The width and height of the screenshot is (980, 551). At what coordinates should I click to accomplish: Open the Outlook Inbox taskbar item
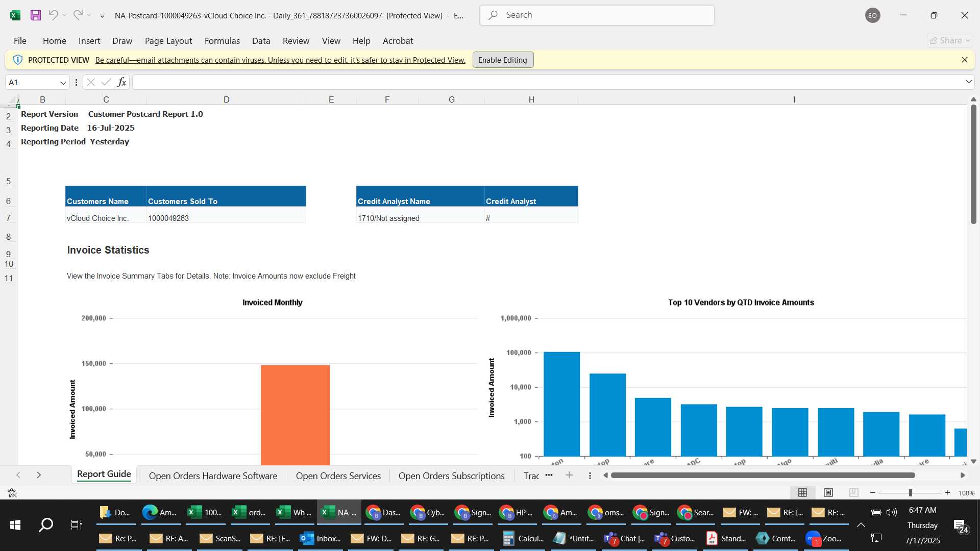click(321, 538)
